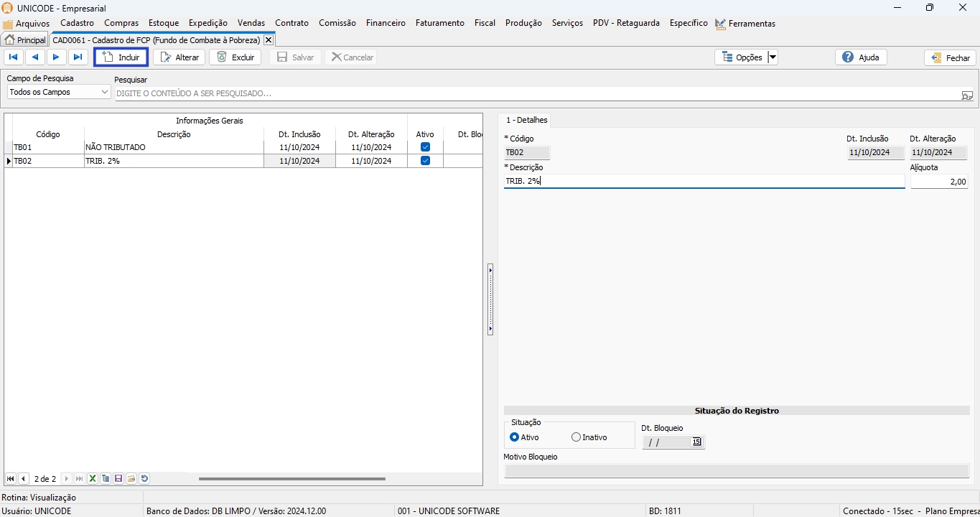Click the green Excel export icon
This screenshot has height=517, width=980.
(x=93, y=479)
